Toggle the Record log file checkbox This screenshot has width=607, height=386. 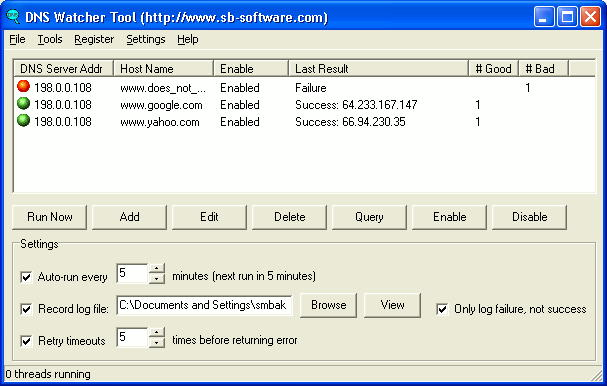point(26,309)
